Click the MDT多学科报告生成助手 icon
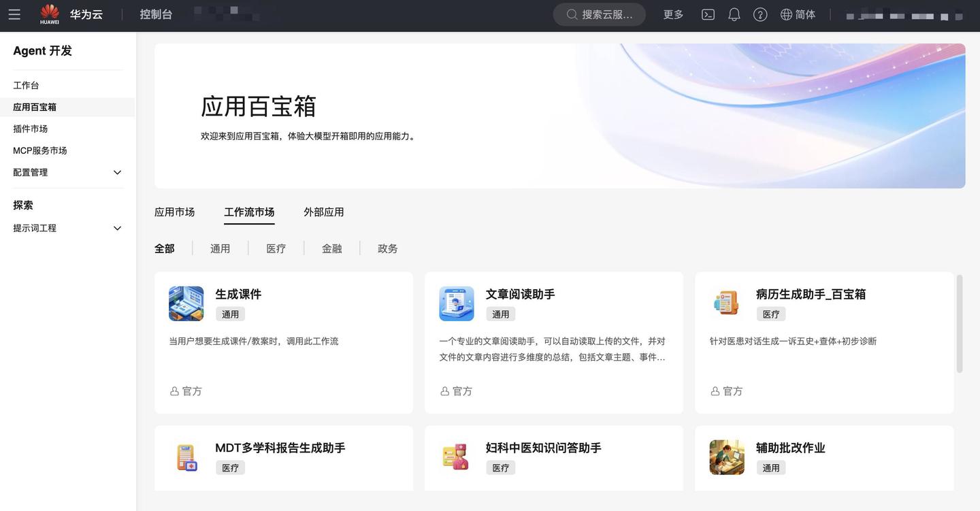Screen dimensions: 980x511 click(x=186, y=457)
